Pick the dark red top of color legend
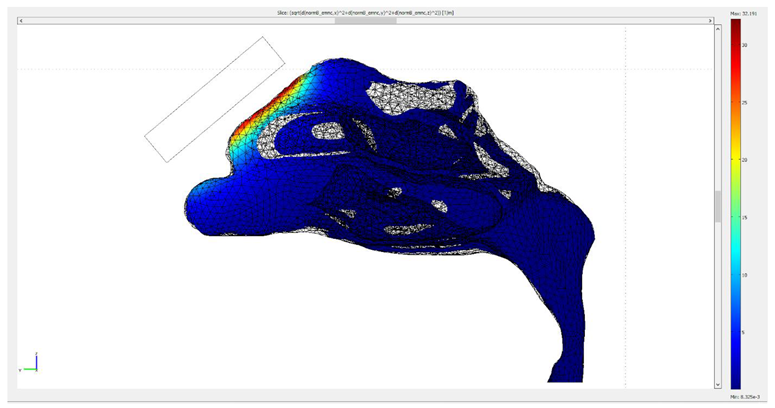The image size is (775, 408). (x=736, y=30)
